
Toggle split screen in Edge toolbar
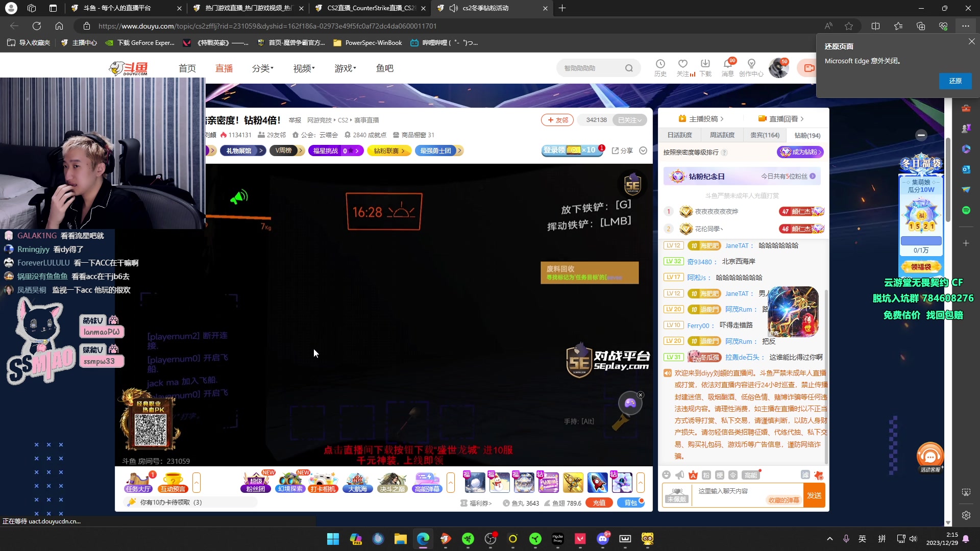coord(875,26)
